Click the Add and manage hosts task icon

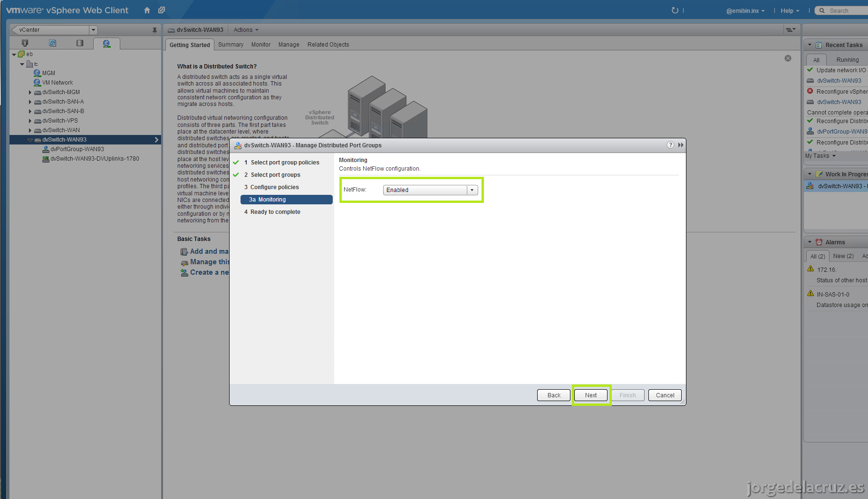pos(184,252)
